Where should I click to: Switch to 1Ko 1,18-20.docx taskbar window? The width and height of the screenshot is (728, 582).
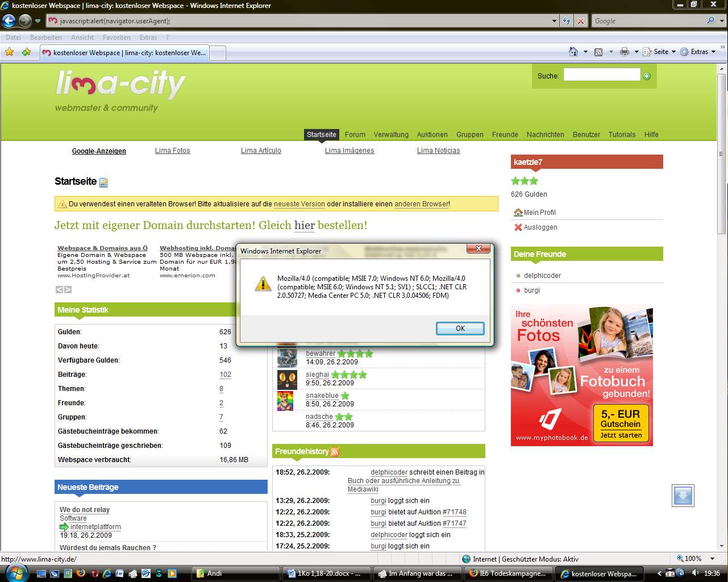pos(327,573)
